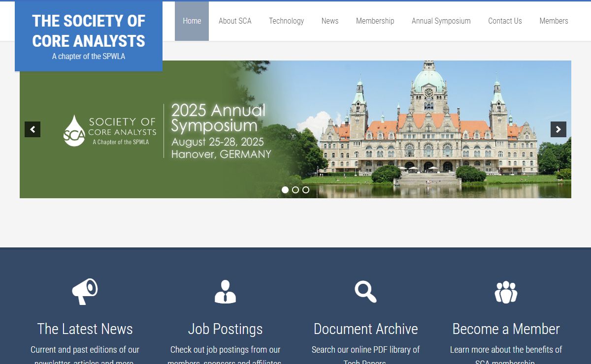Open the News menu item
The image size is (591, 364).
coord(330,21)
